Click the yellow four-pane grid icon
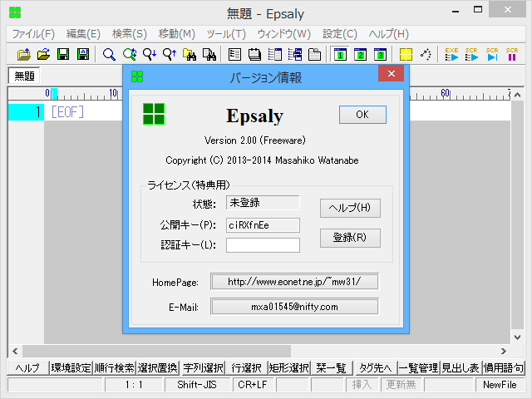This screenshot has width=532, height=399. [x=406, y=54]
